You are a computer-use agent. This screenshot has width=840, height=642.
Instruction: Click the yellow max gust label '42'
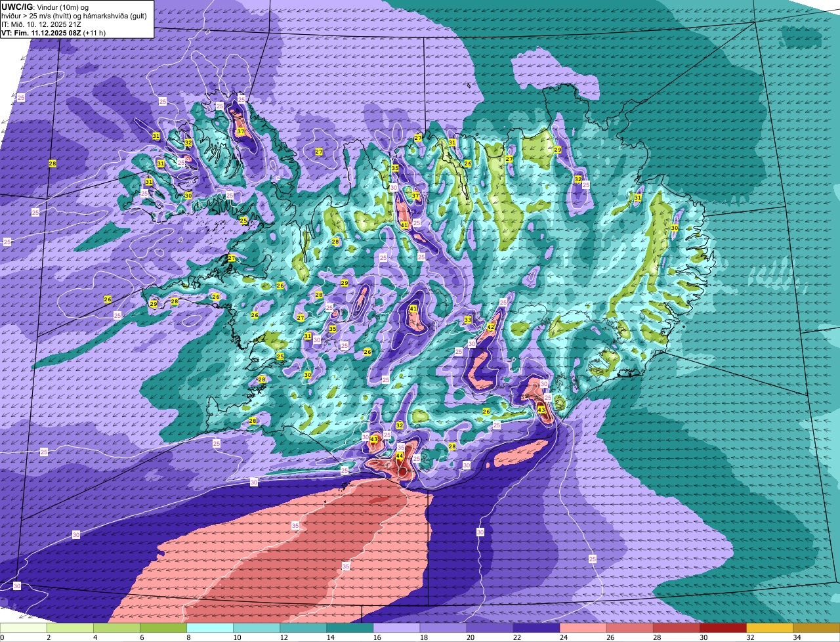coord(491,327)
